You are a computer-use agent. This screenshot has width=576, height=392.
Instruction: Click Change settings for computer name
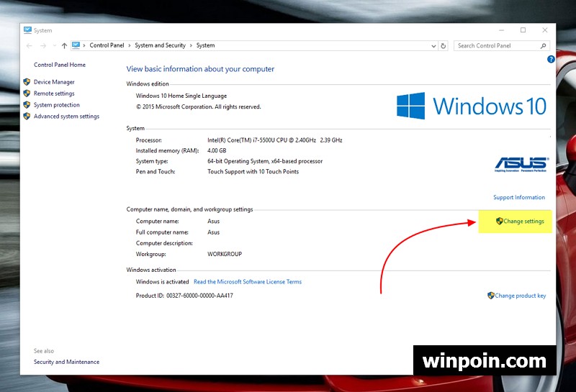click(x=524, y=221)
